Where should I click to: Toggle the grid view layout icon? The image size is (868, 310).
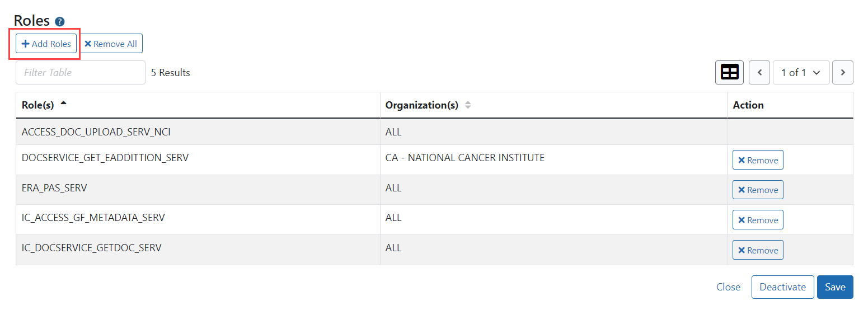(x=729, y=73)
